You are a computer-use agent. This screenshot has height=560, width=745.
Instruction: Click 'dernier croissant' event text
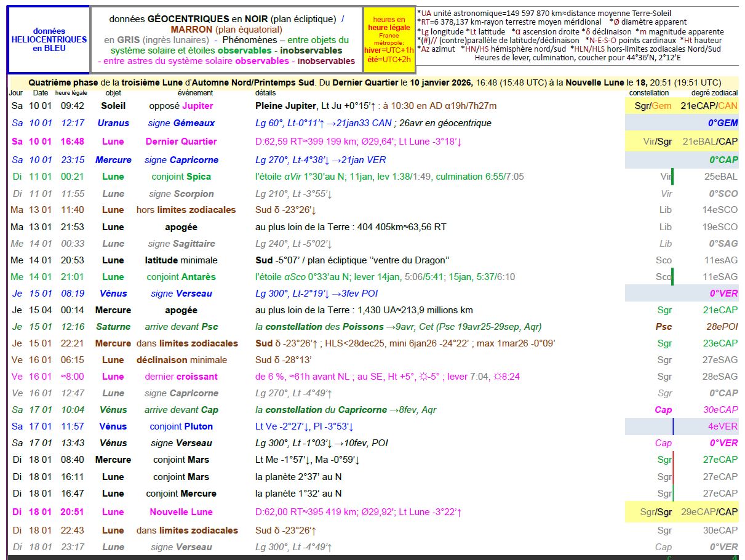(x=181, y=377)
